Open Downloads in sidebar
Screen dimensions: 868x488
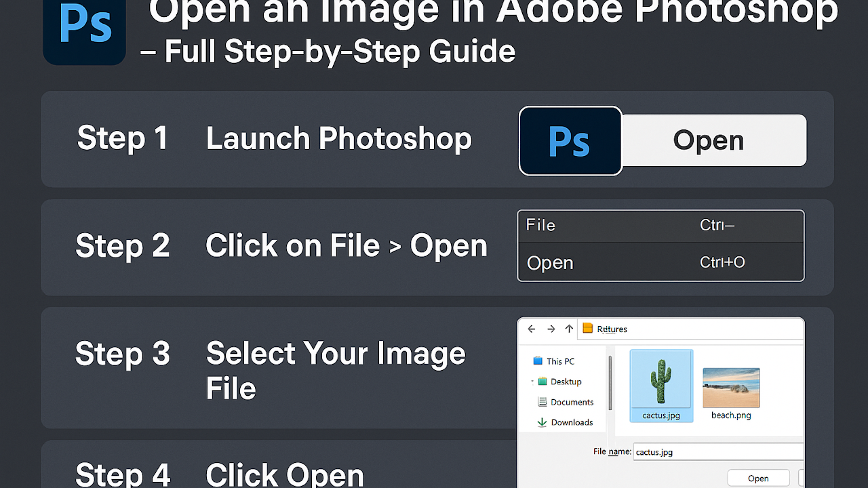pyautogui.click(x=565, y=422)
